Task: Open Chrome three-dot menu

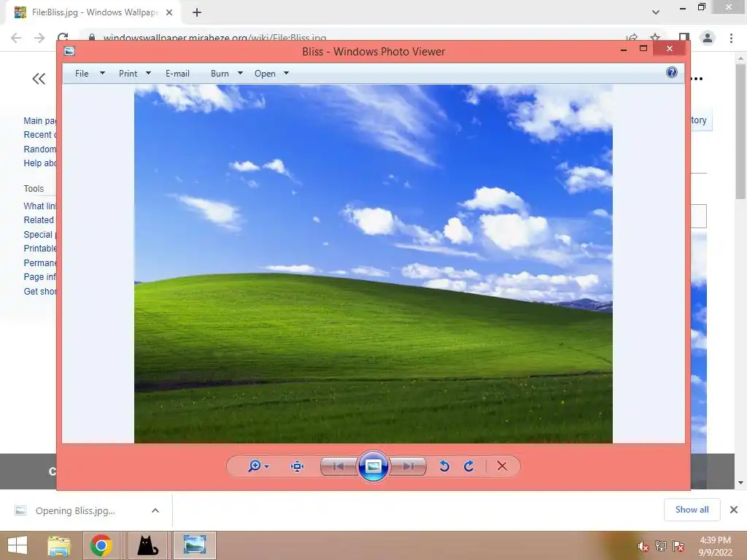Action: pyautogui.click(x=731, y=38)
